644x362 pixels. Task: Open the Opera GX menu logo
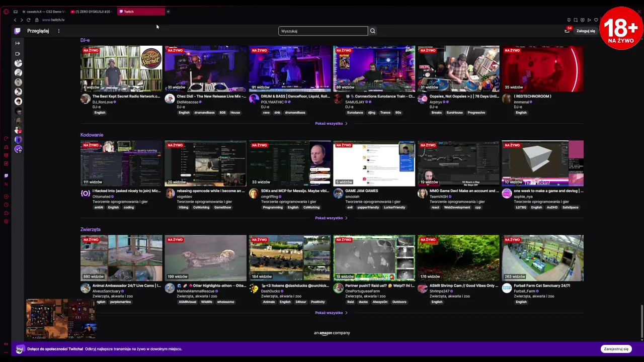click(6, 12)
